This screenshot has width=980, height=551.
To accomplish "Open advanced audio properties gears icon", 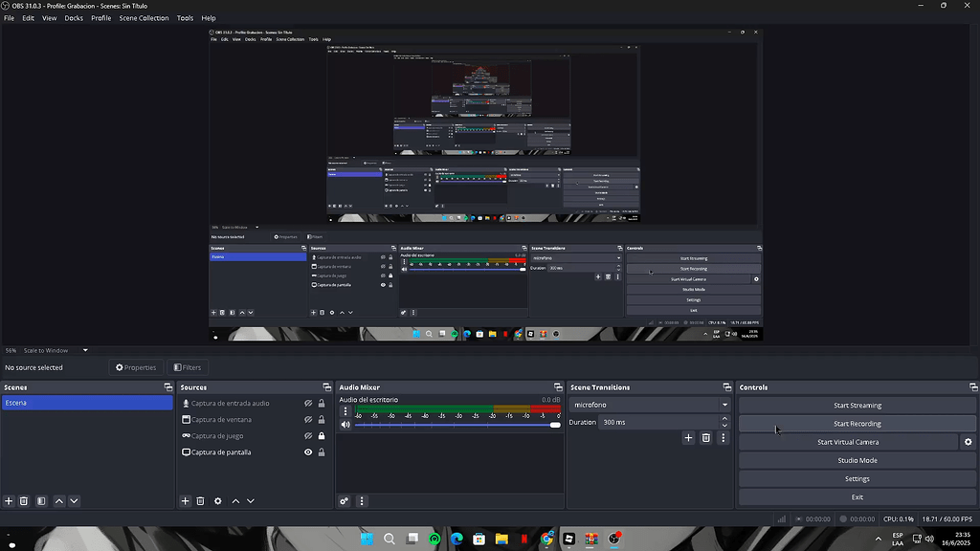I will pyautogui.click(x=345, y=501).
